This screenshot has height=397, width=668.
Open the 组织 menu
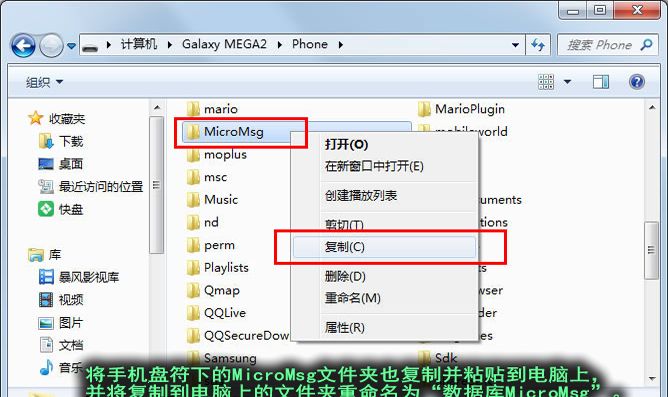point(44,82)
